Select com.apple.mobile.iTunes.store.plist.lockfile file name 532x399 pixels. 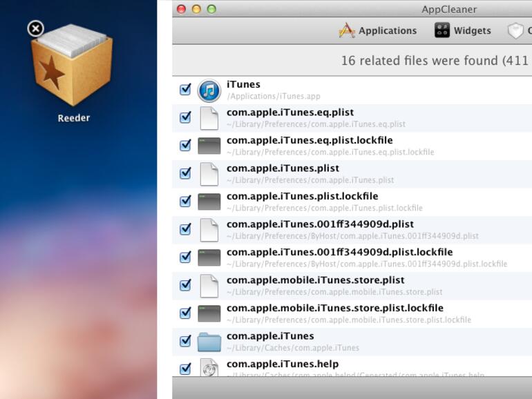tap(335, 309)
